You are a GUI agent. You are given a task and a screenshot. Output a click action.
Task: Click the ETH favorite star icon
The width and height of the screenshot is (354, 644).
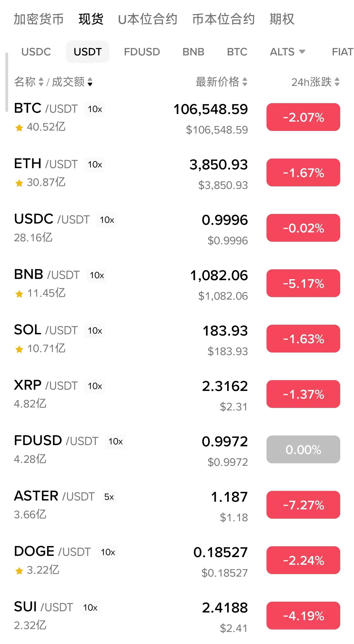pos(19,183)
